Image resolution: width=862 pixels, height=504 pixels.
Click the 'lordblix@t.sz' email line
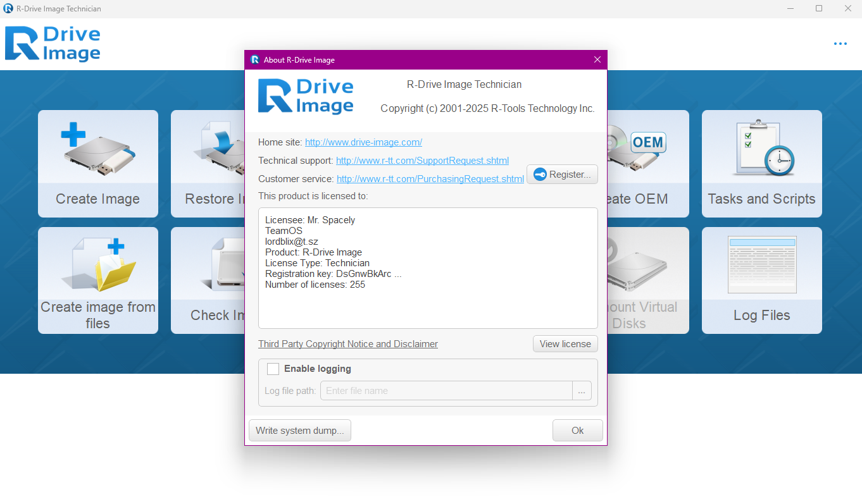291,242
